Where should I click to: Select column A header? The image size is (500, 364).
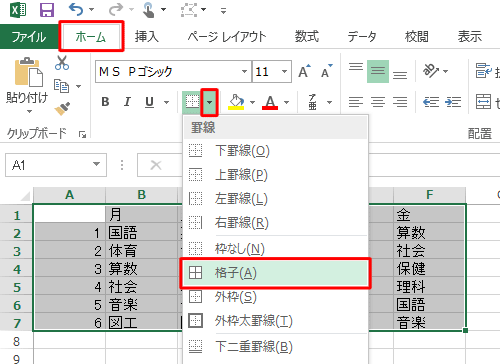69,195
